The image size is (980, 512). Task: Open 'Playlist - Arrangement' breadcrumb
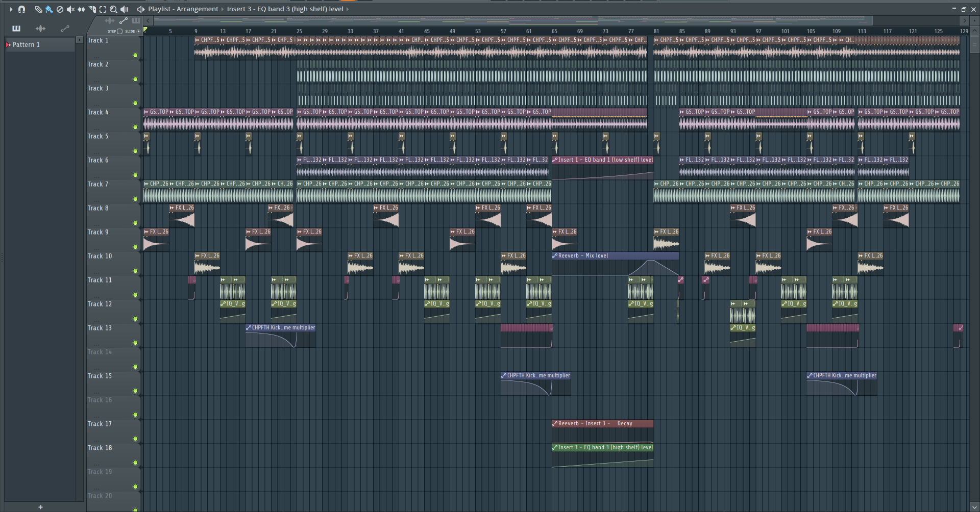coord(183,9)
